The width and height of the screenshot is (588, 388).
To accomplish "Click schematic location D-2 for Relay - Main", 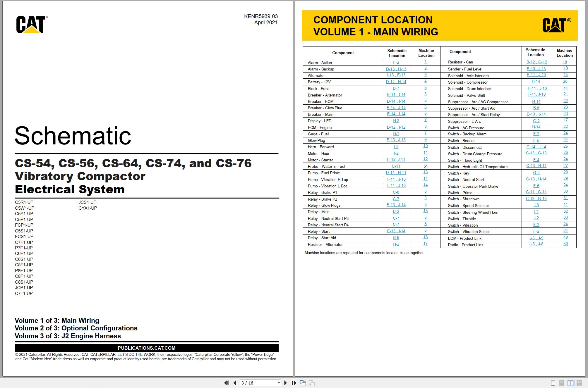I will tap(396, 211).
